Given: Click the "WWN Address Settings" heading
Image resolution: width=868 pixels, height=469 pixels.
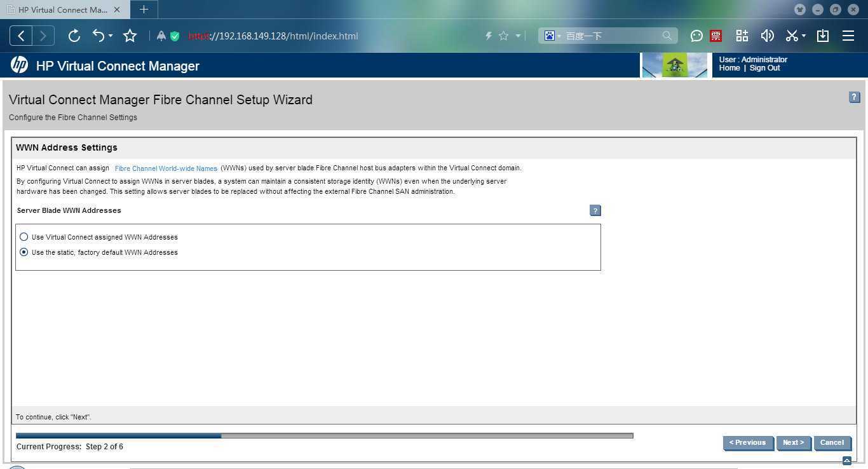Looking at the screenshot, I should 67,147.
